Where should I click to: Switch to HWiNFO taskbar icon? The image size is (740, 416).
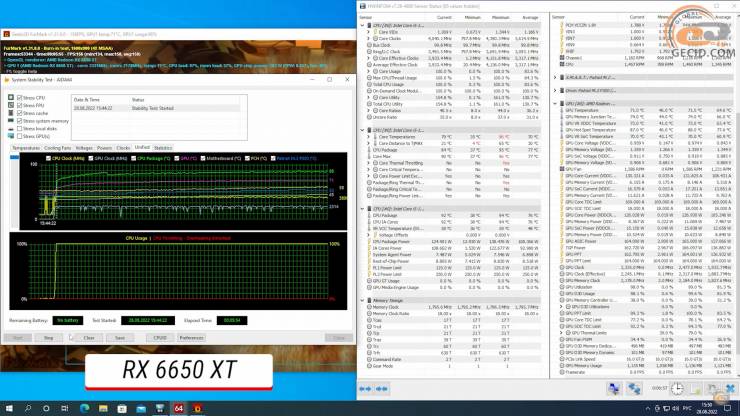point(160,408)
